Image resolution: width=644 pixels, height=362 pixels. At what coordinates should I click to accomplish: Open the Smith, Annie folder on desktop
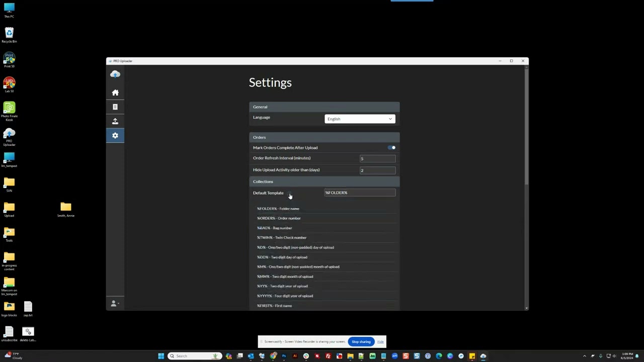(x=66, y=209)
